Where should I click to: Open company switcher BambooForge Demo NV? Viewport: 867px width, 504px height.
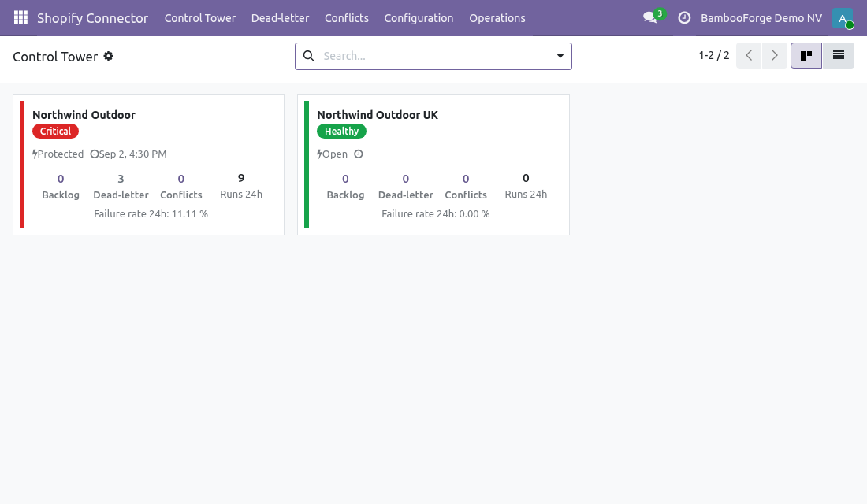pyautogui.click(x=761, y=17)
